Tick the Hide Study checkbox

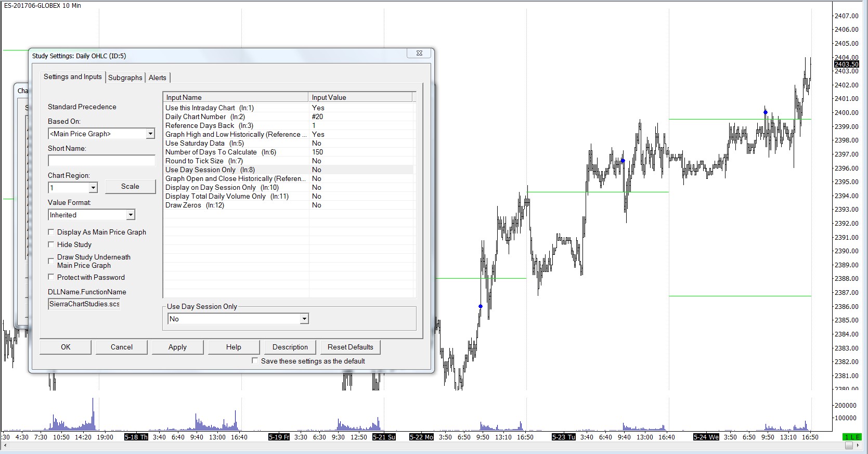click(51, 244)
